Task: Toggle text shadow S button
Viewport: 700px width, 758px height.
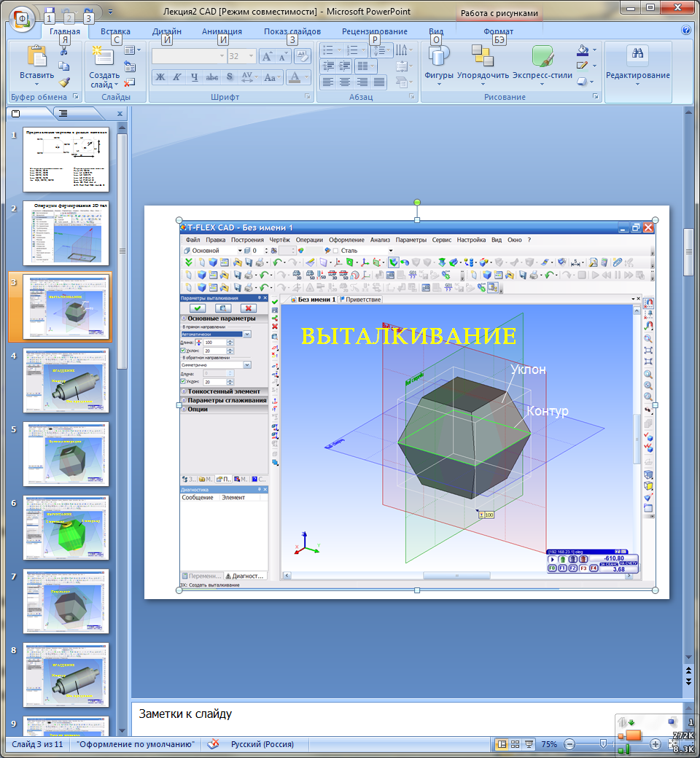Action: click(229, 77)
